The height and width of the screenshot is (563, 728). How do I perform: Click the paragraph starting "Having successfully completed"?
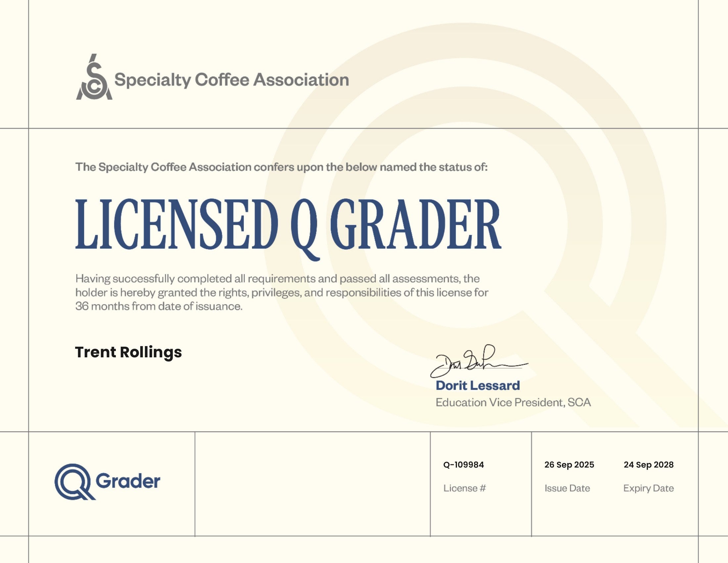pos(282,292)
